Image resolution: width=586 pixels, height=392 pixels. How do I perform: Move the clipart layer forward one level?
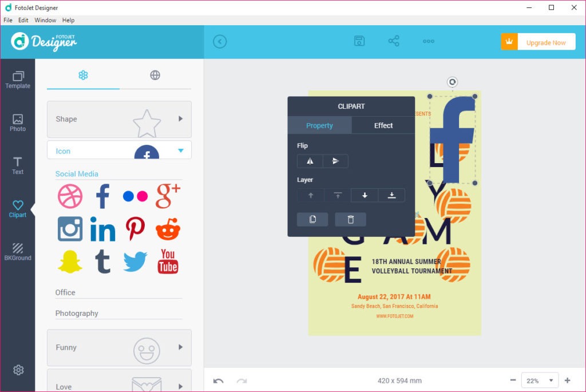311,196
